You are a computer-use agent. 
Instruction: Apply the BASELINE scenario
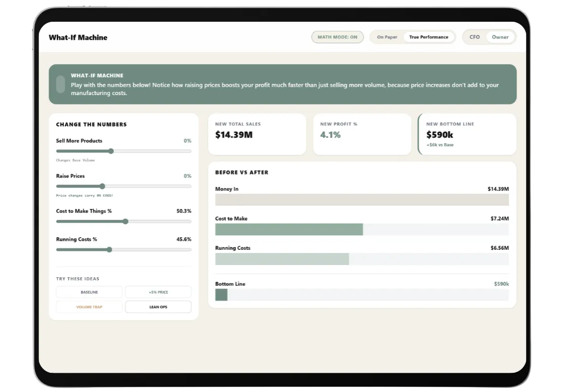coord(89,292)
